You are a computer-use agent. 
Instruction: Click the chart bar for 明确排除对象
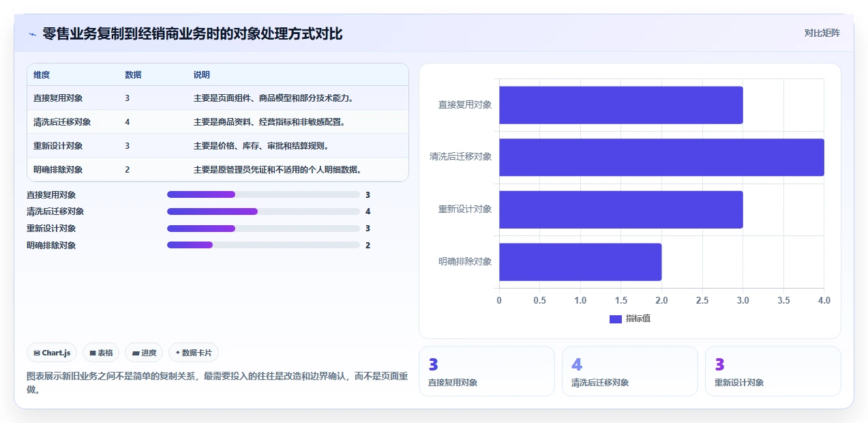coord(580,262)
